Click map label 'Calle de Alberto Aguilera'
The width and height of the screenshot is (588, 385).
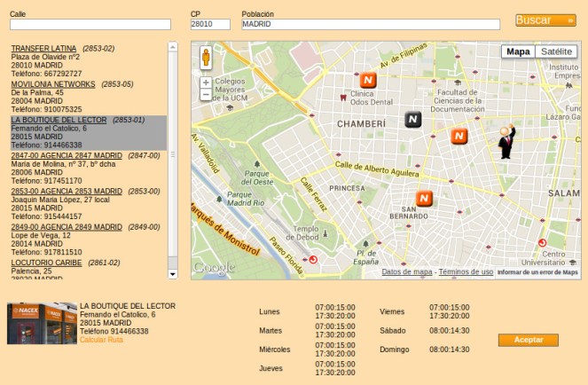point(377,169)
